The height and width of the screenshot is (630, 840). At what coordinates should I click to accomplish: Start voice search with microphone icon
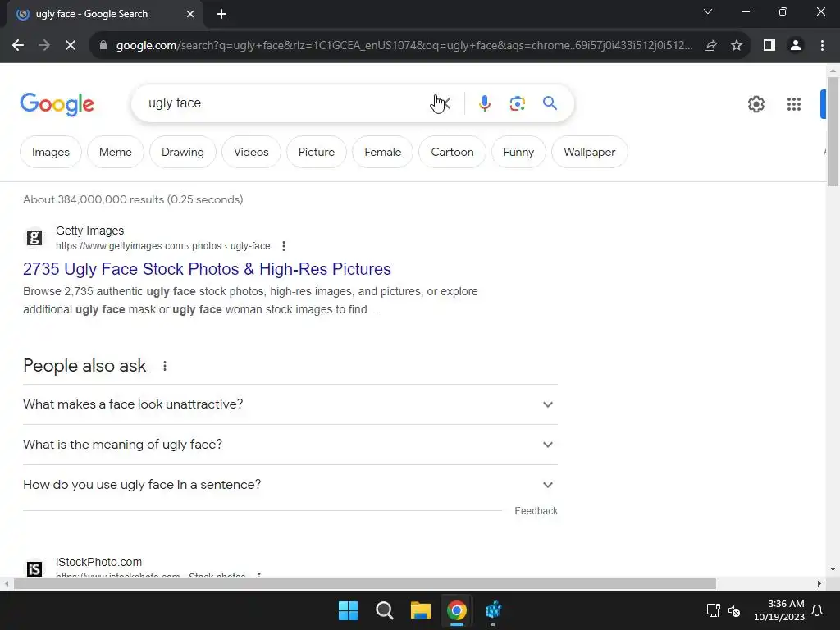(x=484, y=103)
